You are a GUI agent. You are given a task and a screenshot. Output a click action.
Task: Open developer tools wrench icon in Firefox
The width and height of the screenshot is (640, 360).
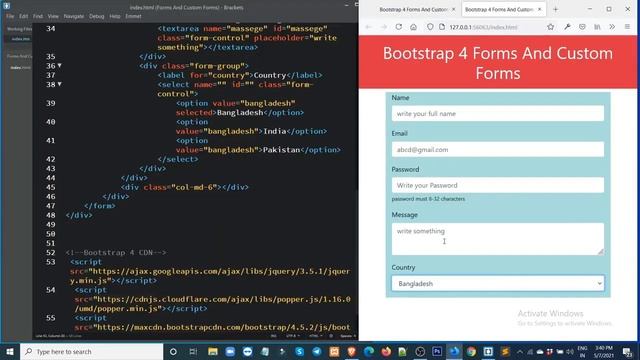click(x=567, y=27)
